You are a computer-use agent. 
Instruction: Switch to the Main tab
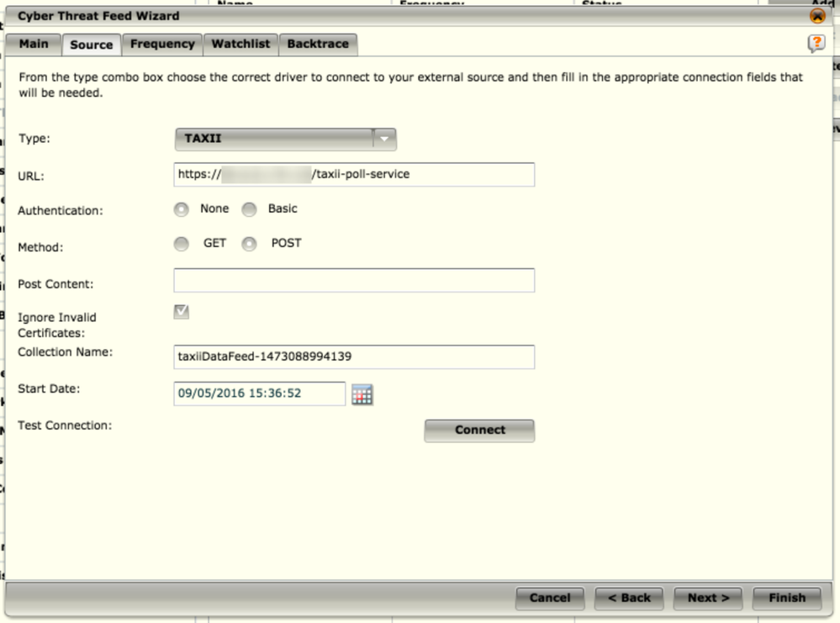(x=34, y=44)
